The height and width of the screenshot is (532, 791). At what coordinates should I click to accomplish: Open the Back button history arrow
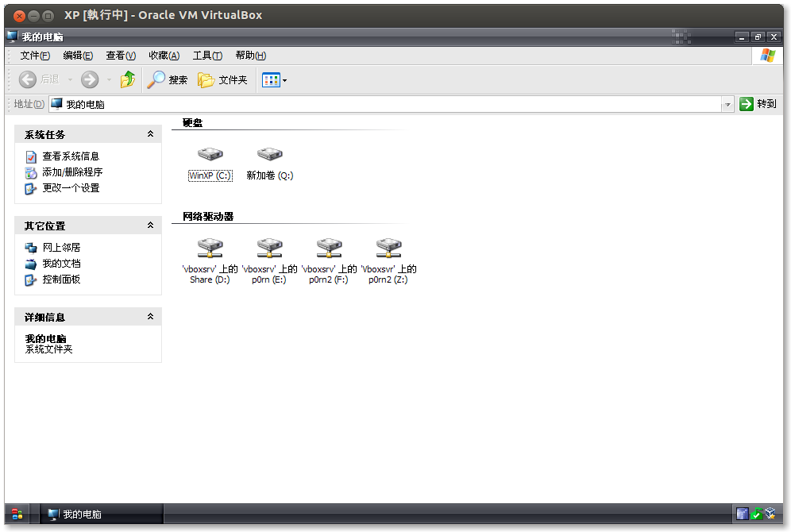click(70, 79)
